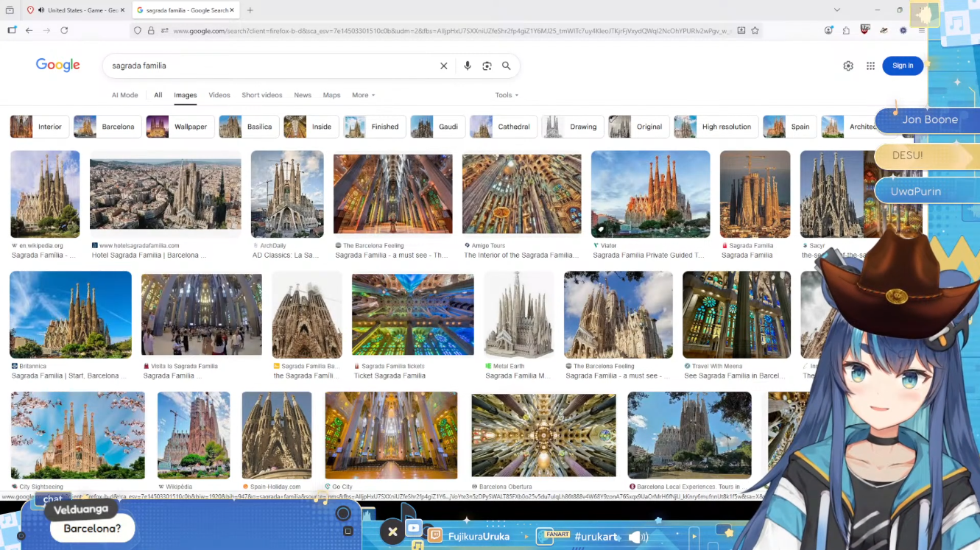
Task: Click the Sign in button
Action: [x=903, y=66]
